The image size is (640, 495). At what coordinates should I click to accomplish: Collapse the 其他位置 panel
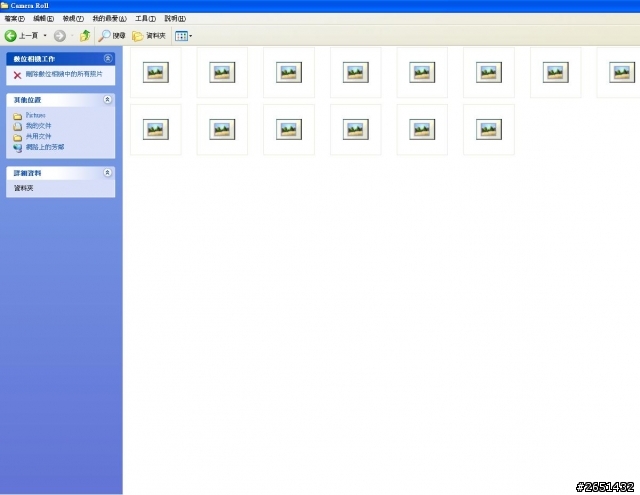[x=107, y=100]
